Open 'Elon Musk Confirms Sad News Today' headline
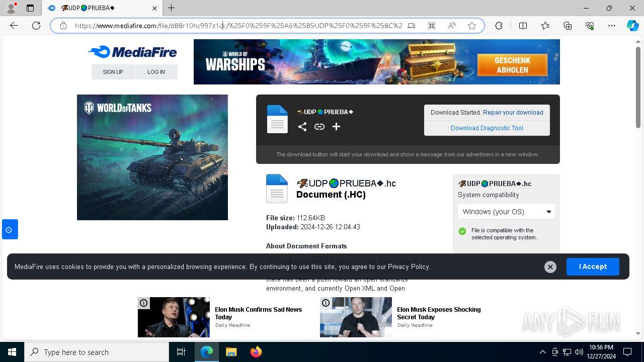This screenshot has height=362, width=644. point(259,313)
